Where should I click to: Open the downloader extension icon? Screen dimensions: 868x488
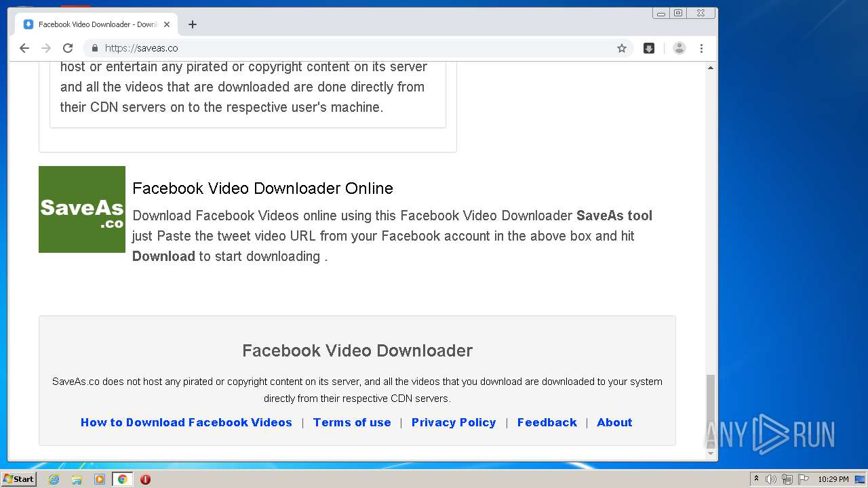coord(649,48)
